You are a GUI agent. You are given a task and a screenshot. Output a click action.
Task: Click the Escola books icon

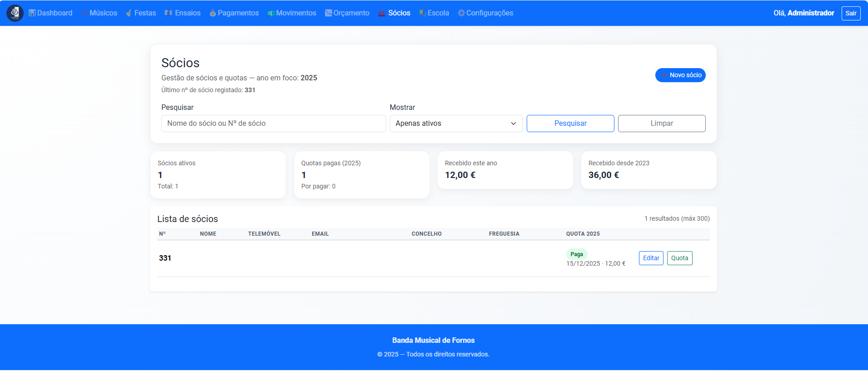422,13
